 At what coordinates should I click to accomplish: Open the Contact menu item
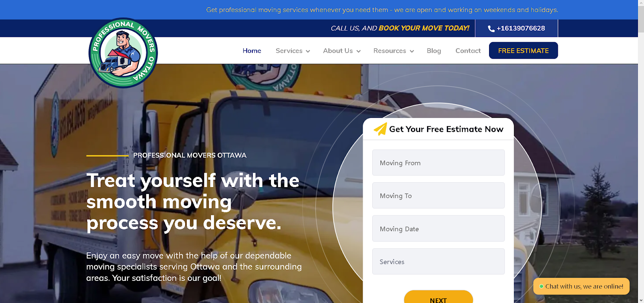(x=468, y=51)
